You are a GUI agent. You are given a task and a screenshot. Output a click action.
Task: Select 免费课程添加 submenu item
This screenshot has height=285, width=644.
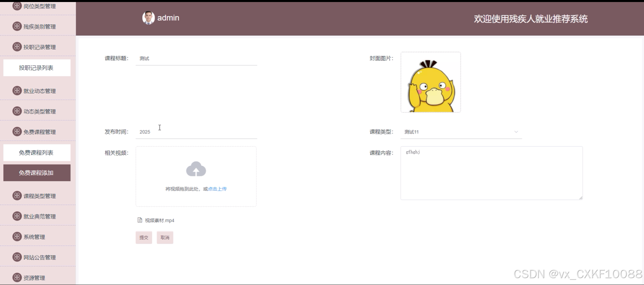point(37,173)
